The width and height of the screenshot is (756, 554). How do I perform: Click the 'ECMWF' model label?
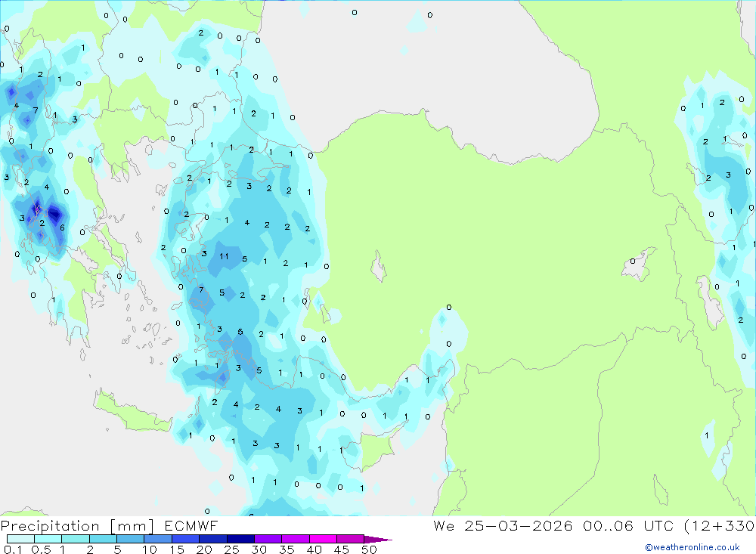[x=191, y=526]
